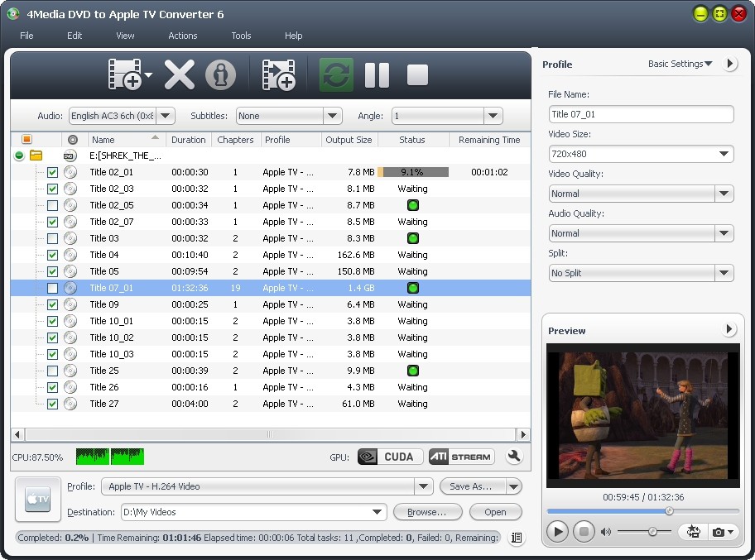Open the Audio track dropdown

(x=166, y=116)
